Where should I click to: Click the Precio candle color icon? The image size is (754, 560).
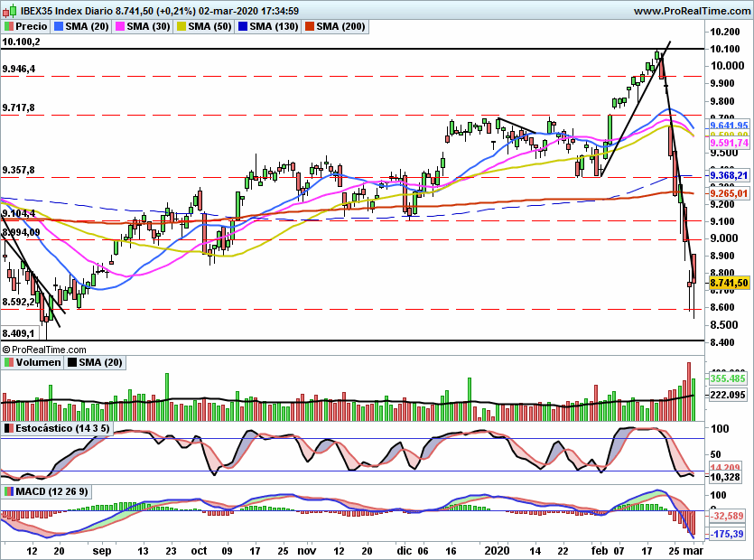click(x=9, y=26)
